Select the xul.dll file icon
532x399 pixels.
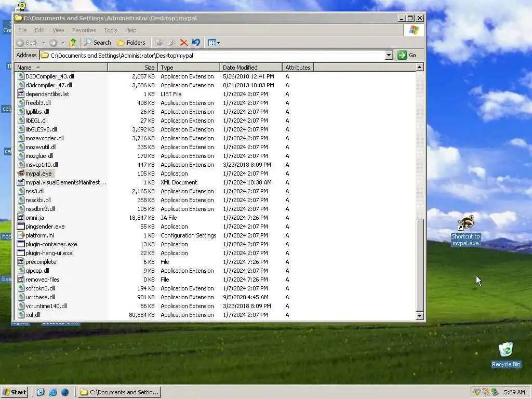click(21, 314)
